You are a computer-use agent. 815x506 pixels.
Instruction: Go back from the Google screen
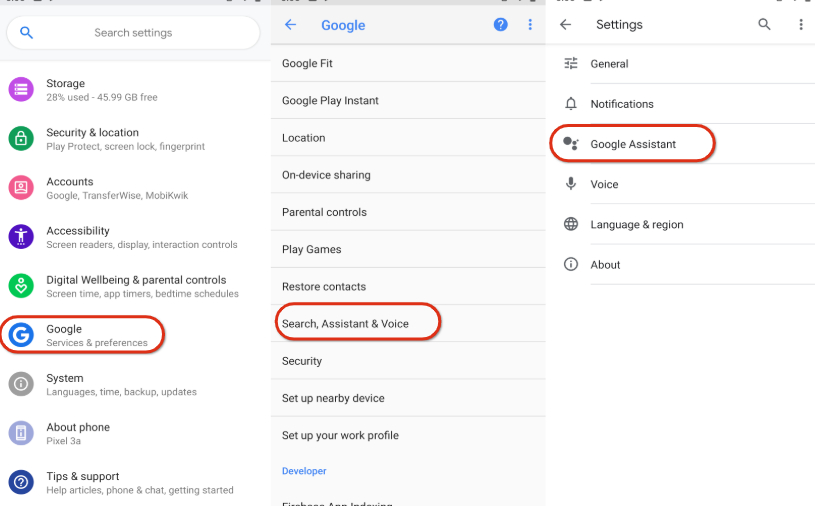[290, 25]
